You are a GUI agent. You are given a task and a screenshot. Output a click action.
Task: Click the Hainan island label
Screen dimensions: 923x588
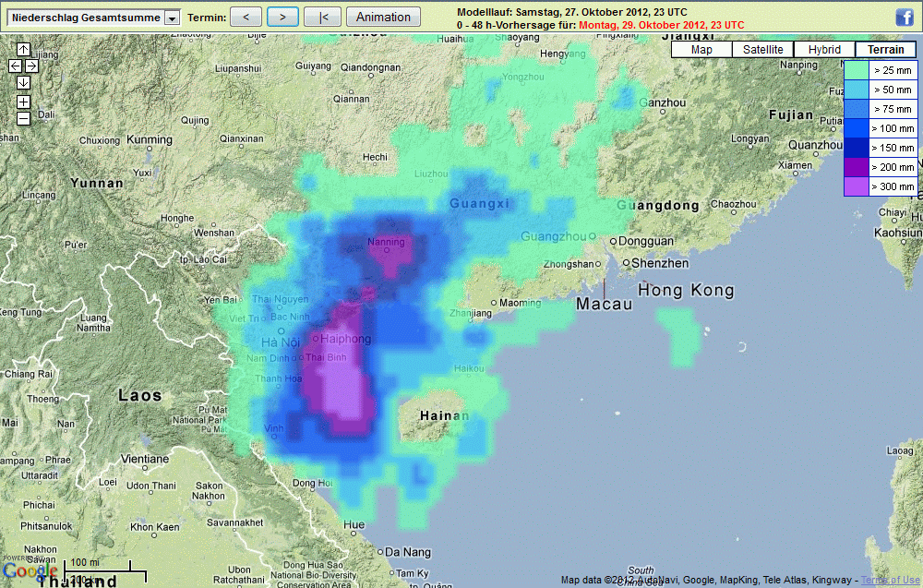coord(445,415)
